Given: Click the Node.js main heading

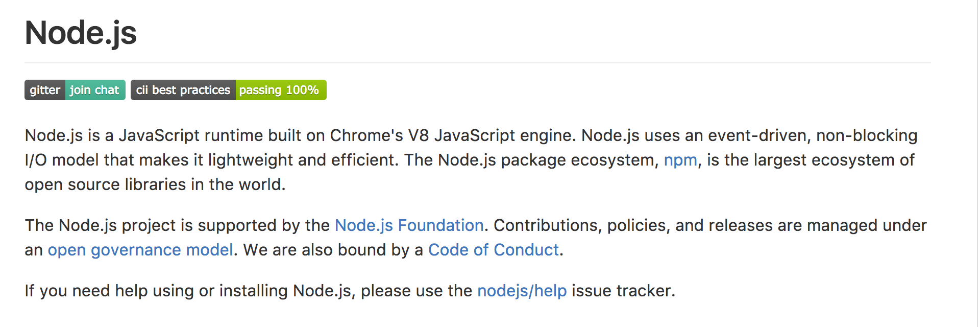Looking at the screenshot, I should (81, 33).
